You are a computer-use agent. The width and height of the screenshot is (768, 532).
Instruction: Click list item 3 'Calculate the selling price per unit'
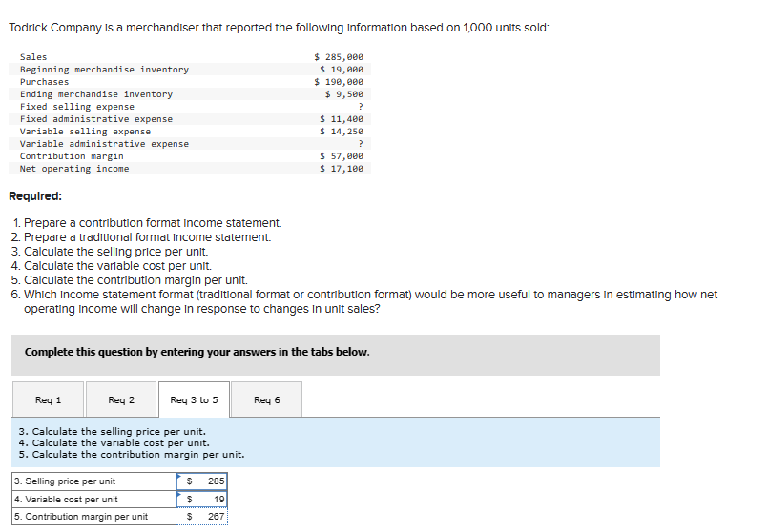click(x=110, y=252)
